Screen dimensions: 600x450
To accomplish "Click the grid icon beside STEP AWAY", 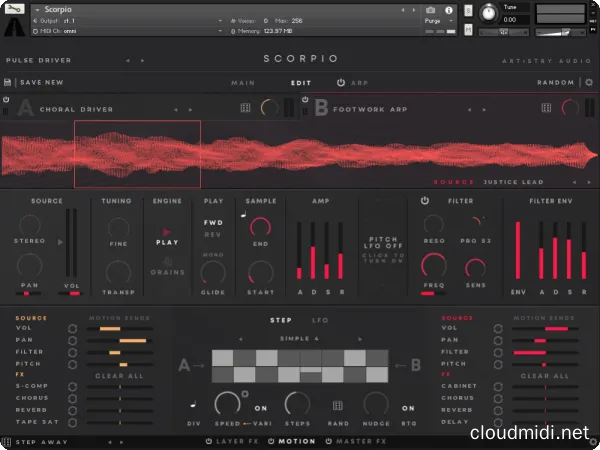I will pos(7,442).
